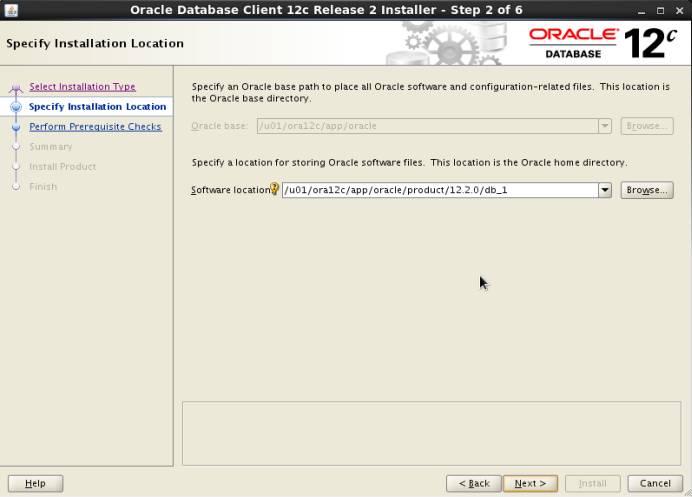Close the installer window
692x497 pixels.
point(679,11)
